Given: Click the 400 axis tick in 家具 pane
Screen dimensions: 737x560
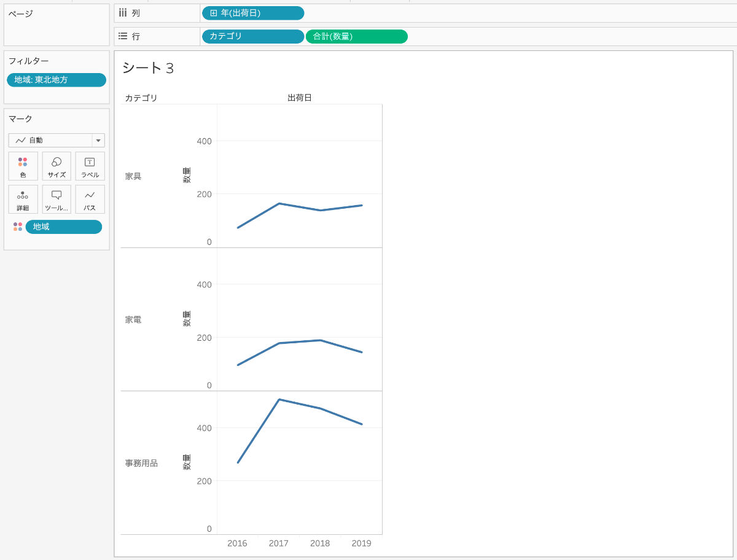Looking at the screenshot, I should [204, 141].
